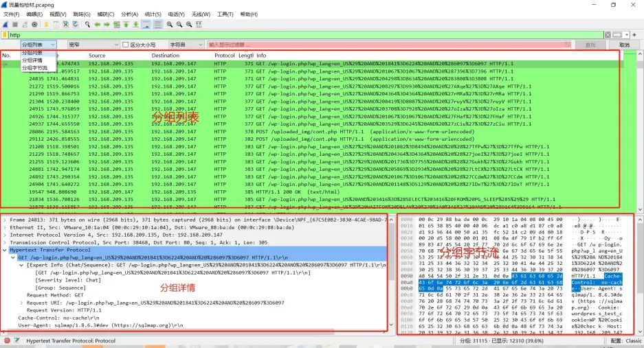Select POST /uploaded_img/cont.php packet 28086
The height and width of the screenshot is (348, 644).
[311, 132]
